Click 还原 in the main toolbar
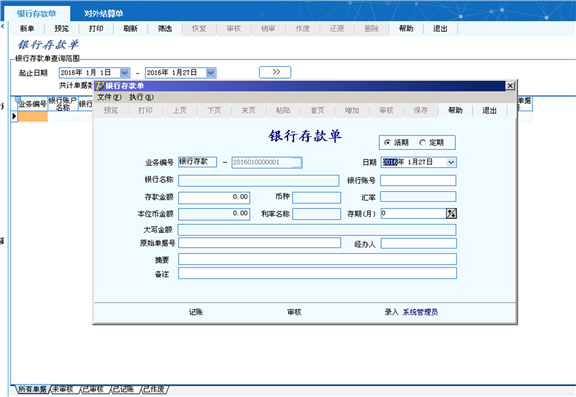This screenshot has width=576, height=397. click(x=337, y=29)
